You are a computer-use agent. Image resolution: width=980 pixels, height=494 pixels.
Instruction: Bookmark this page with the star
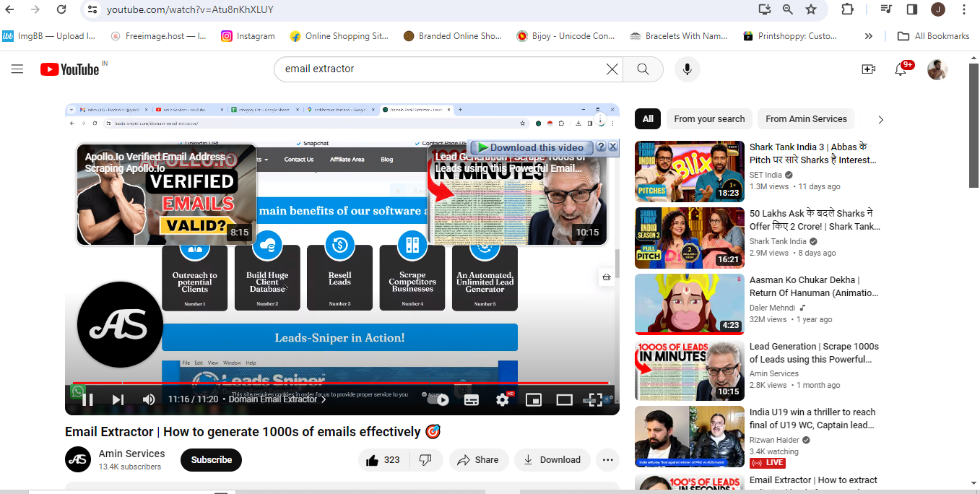(x=811, y=9)
